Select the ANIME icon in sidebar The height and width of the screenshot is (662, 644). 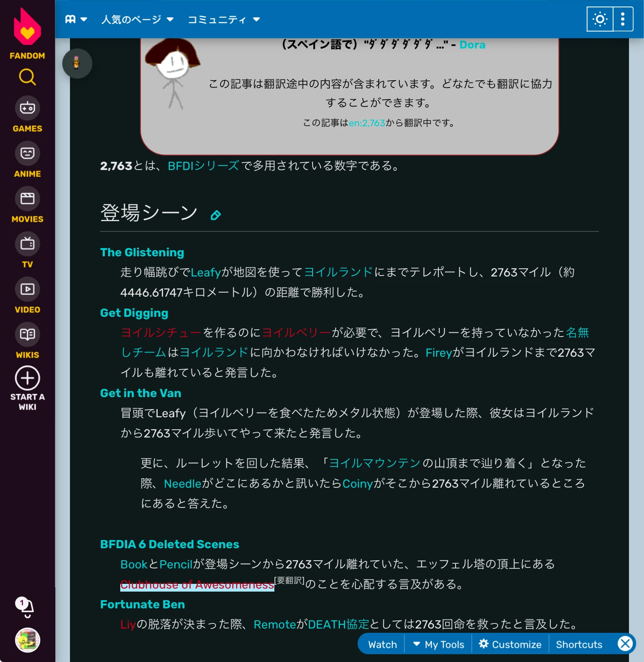[x=27, y=153]
